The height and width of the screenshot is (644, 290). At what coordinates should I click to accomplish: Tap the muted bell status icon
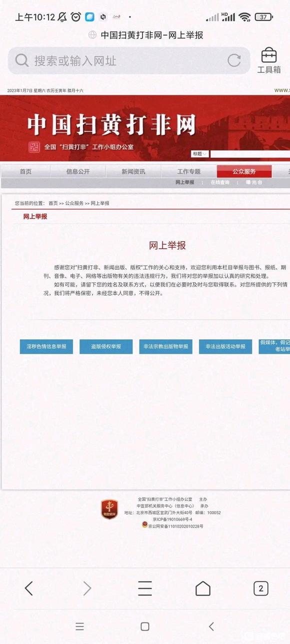click(62, 17)
